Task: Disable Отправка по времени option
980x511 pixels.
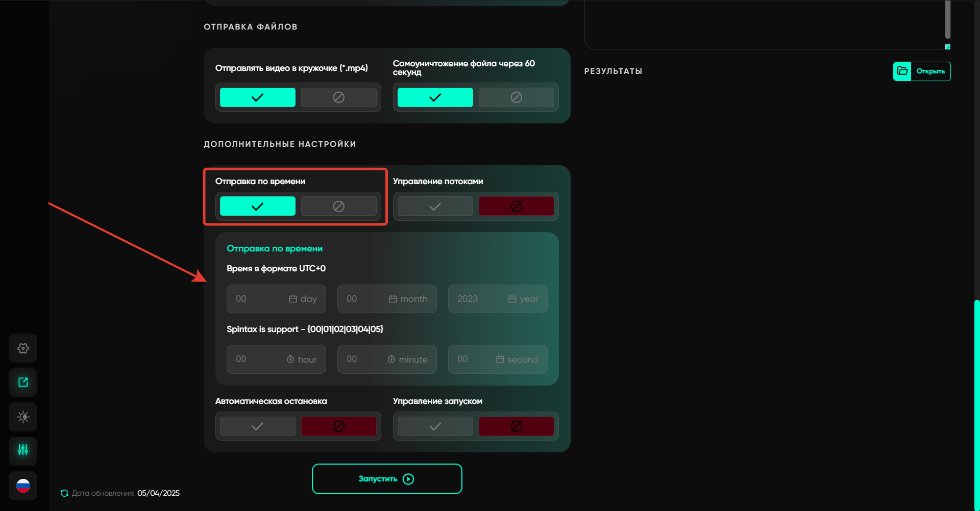Action: click(338, 206)
